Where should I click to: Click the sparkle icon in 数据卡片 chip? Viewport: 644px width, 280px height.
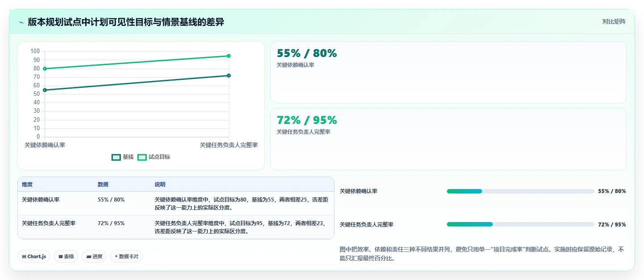pyautogui.click(x=116, y=256)
